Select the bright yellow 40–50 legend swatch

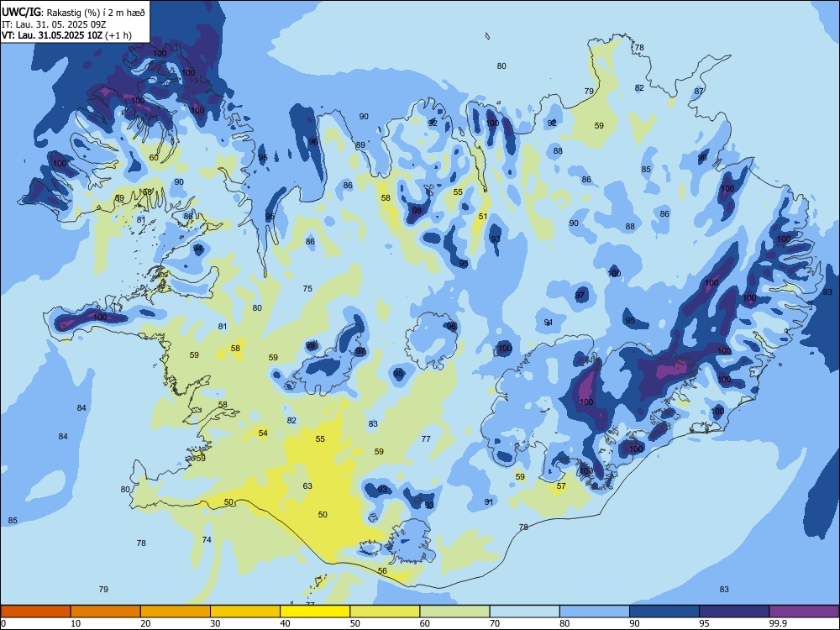(315, 612)
